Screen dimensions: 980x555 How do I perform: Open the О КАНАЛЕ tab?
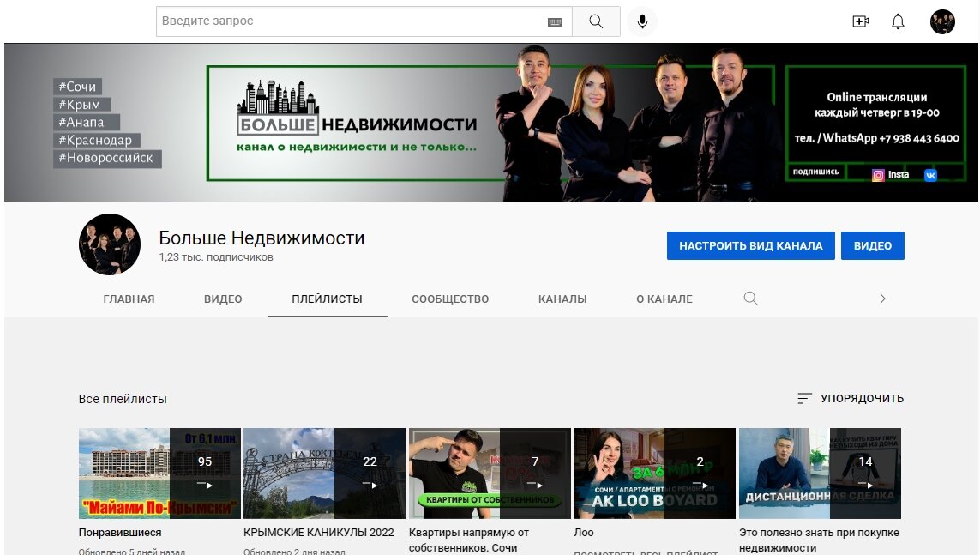[x=664, y=299]
